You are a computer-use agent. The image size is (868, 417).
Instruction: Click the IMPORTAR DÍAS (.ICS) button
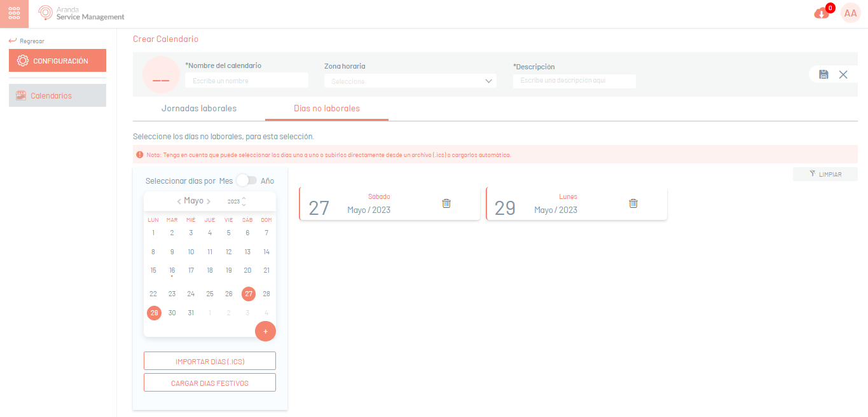coord(210,361)
